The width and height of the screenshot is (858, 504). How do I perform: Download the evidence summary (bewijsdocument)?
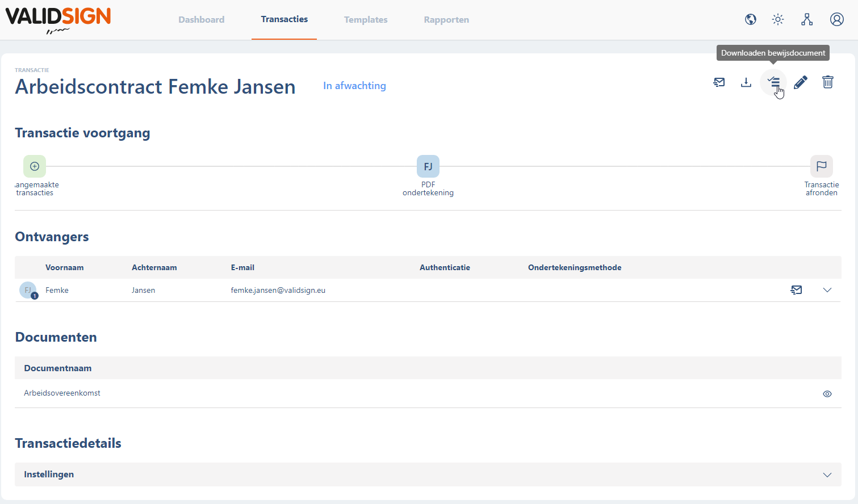tap(773, 82)
